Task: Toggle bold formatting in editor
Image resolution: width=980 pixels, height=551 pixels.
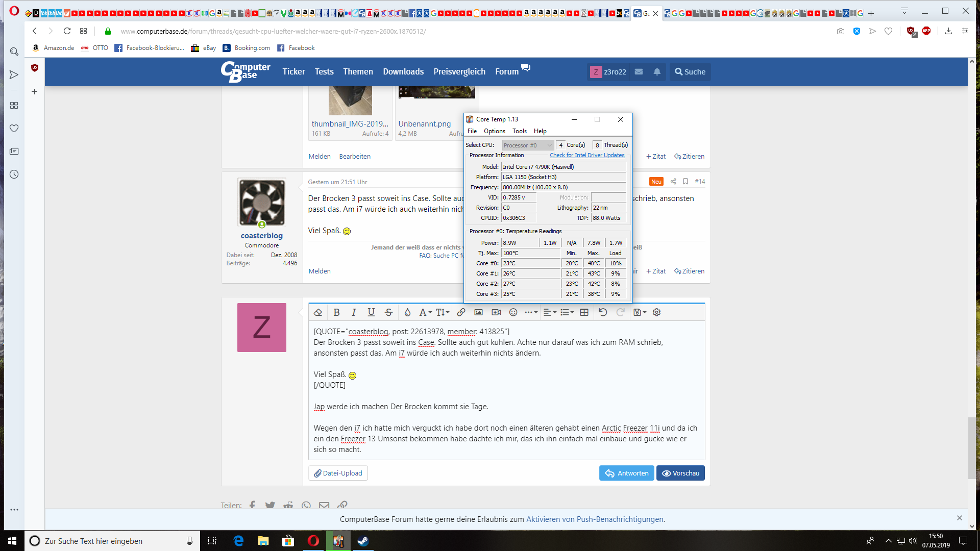Action: coord(336,312)
